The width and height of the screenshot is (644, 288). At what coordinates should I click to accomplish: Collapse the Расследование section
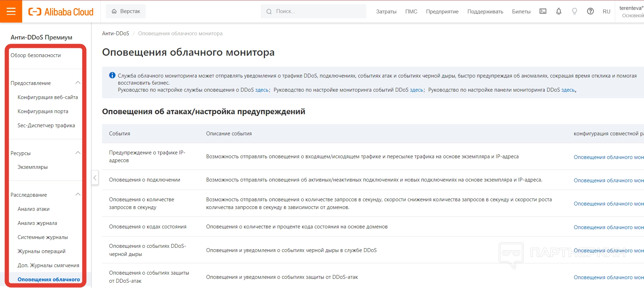pyautogui.click(x=78, y=195)
